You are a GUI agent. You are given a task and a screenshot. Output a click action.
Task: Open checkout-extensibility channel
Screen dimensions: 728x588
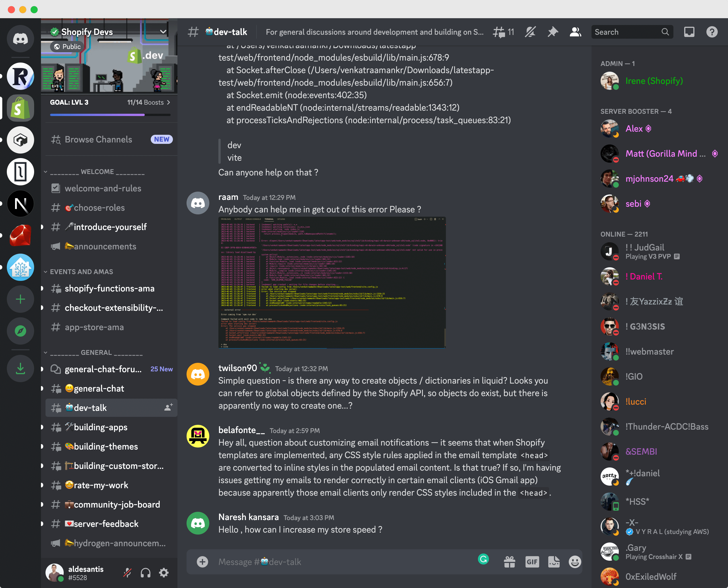click(111, 308)
